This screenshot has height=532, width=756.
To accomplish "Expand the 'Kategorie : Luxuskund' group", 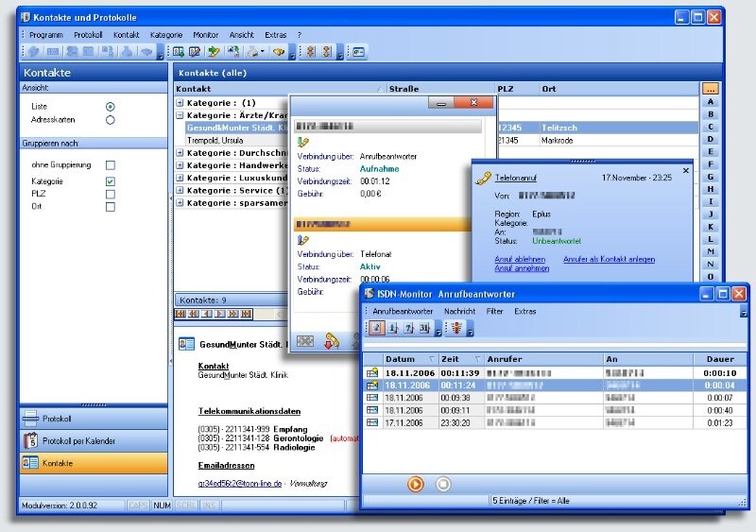I will pos(180,178).
